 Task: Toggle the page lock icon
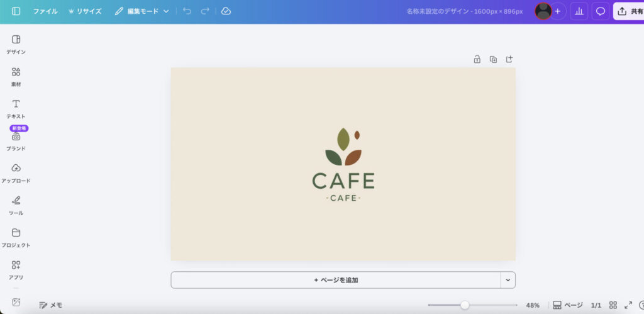click(x=477, y=59)
